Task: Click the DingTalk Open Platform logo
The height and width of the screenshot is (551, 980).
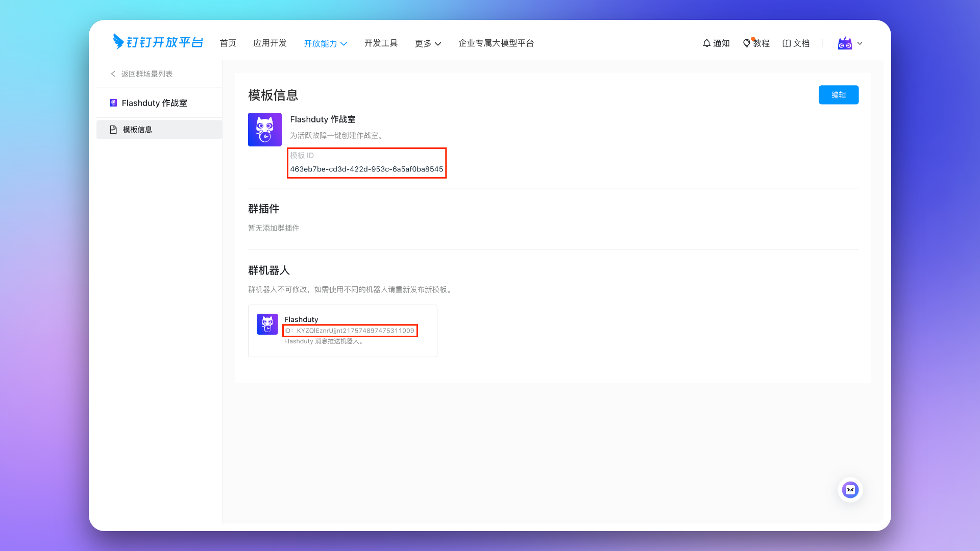Action: (158, 42)
